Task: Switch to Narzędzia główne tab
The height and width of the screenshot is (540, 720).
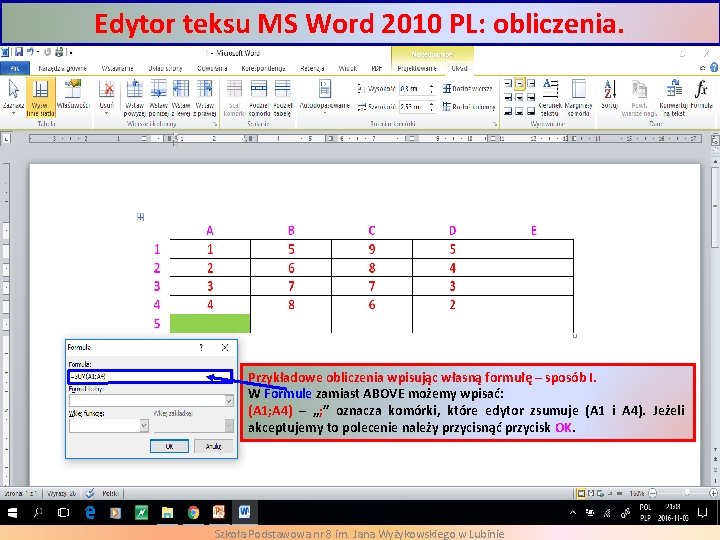Action: (62, 68)
